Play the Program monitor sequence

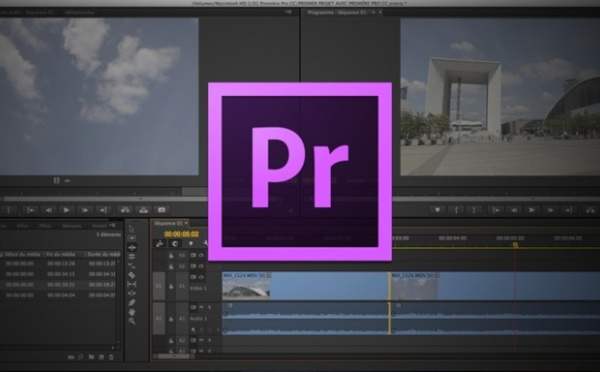(x=532, y=210)
